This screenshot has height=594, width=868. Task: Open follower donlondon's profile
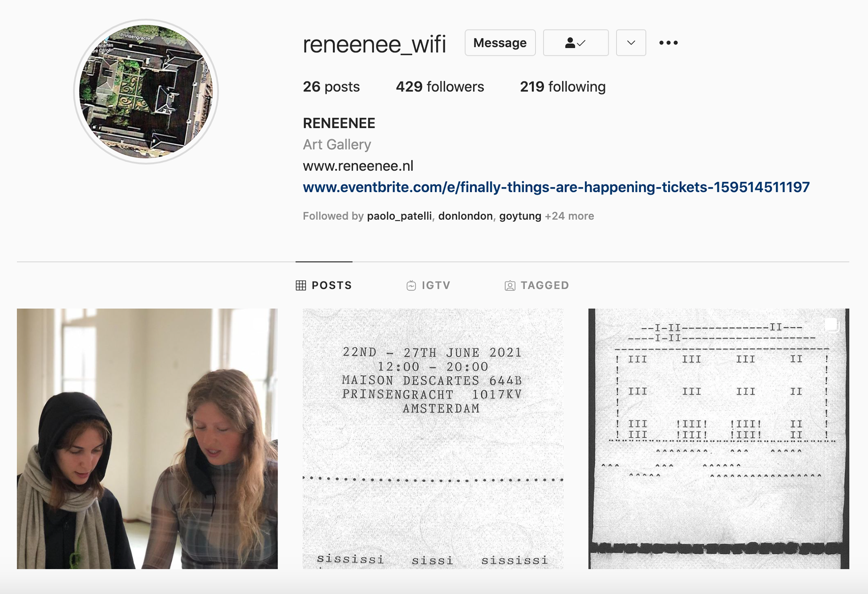point(465,216)
